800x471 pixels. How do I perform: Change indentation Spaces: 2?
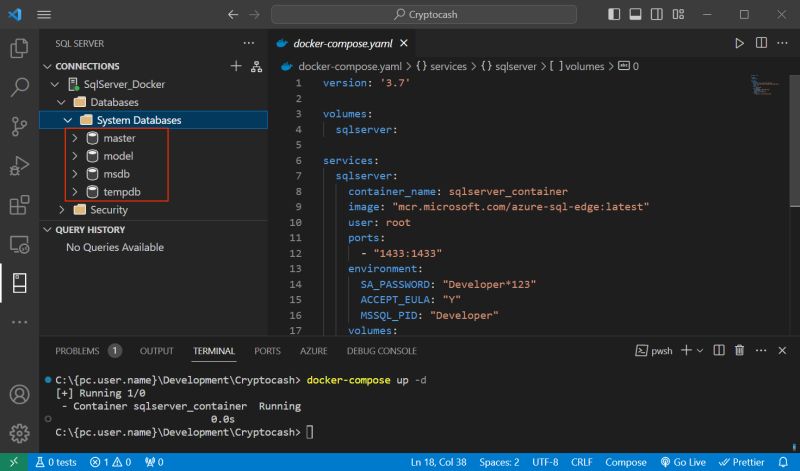click(499, 462)
